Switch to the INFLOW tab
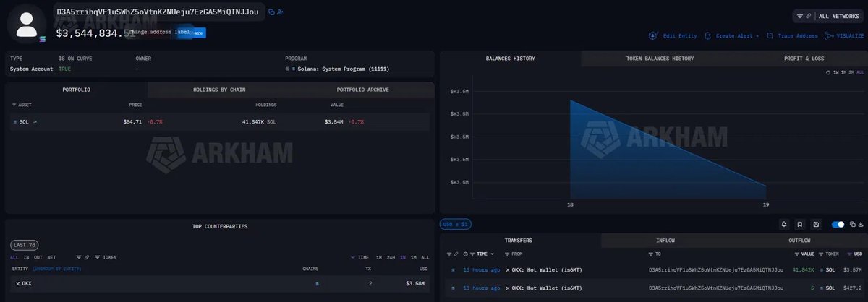868x302 pixels. pyautogui.click(x=665, y=241)
